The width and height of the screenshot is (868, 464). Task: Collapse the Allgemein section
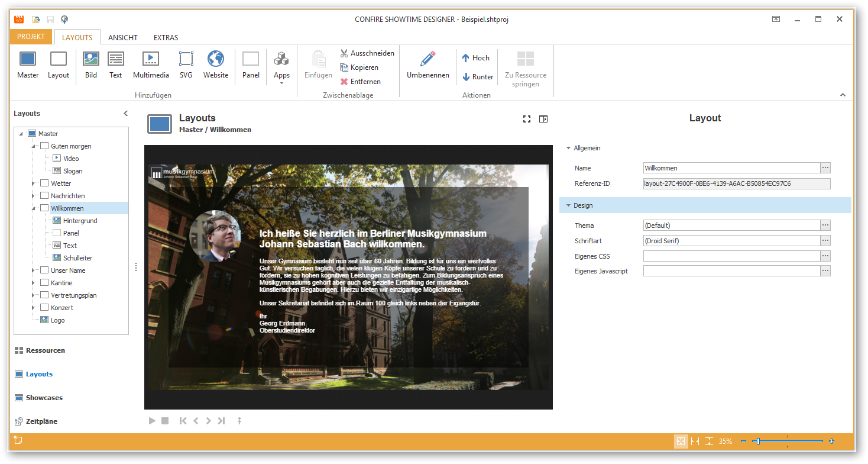coord(569,148)
